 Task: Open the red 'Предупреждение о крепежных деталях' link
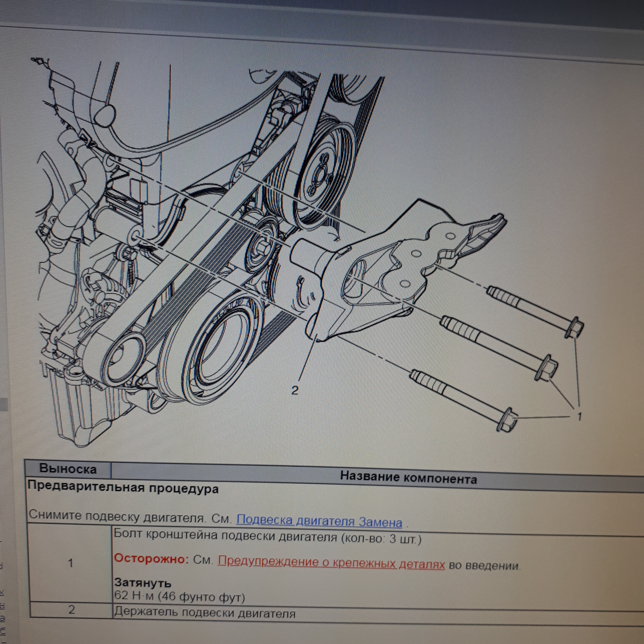pyautogui.click(x=331, y=563)
